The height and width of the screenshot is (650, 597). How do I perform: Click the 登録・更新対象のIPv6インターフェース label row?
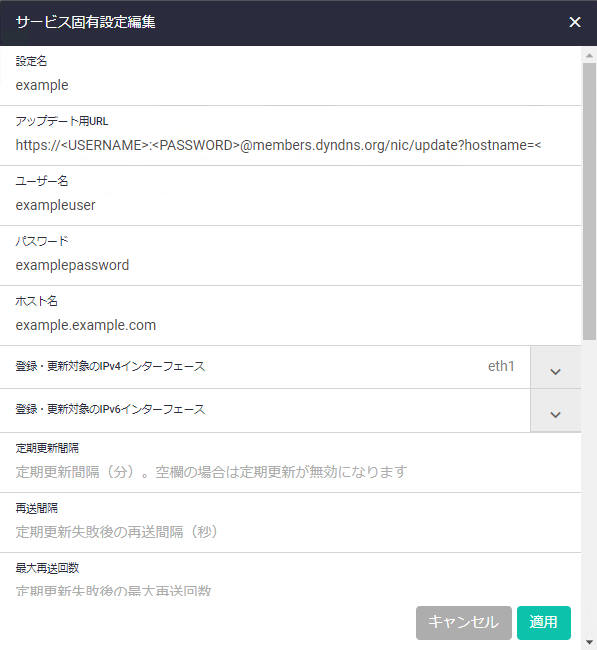coord(265,410)
